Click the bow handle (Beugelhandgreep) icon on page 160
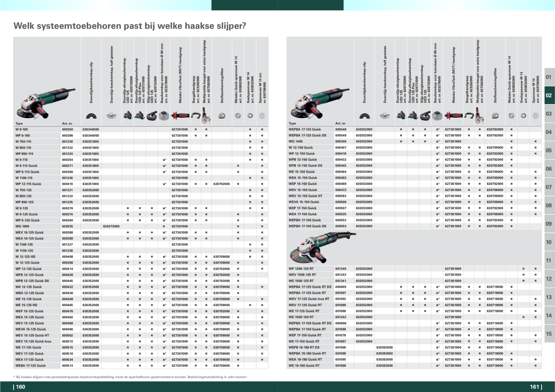555x392 pixels. (196, 116)
